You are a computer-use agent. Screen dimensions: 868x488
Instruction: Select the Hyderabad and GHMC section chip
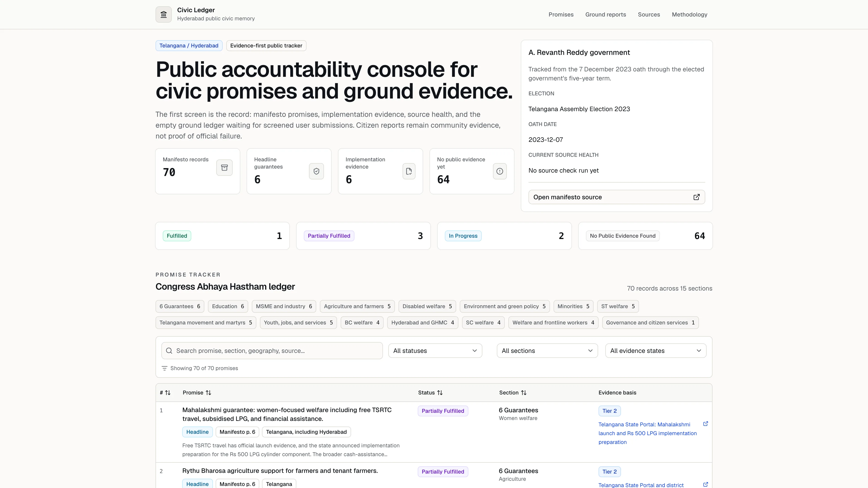click(422, 322)
